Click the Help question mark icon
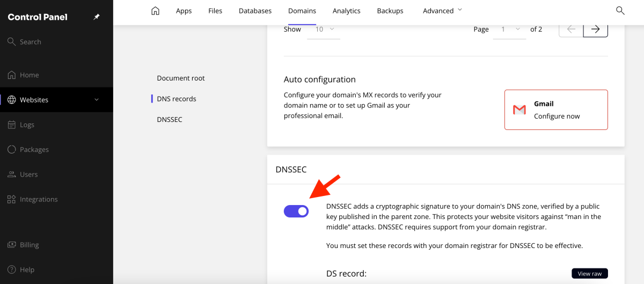The height and width of the screenshot is (284, 644). pos(11,270)
